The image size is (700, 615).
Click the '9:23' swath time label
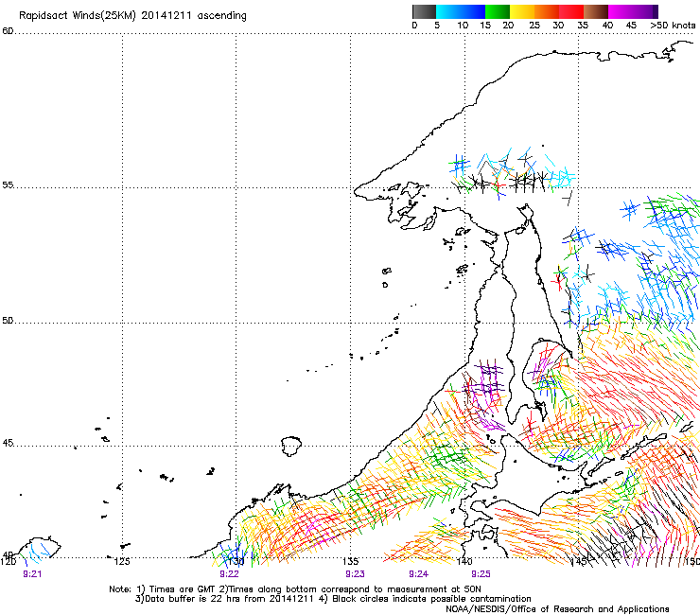pos(355,574)
